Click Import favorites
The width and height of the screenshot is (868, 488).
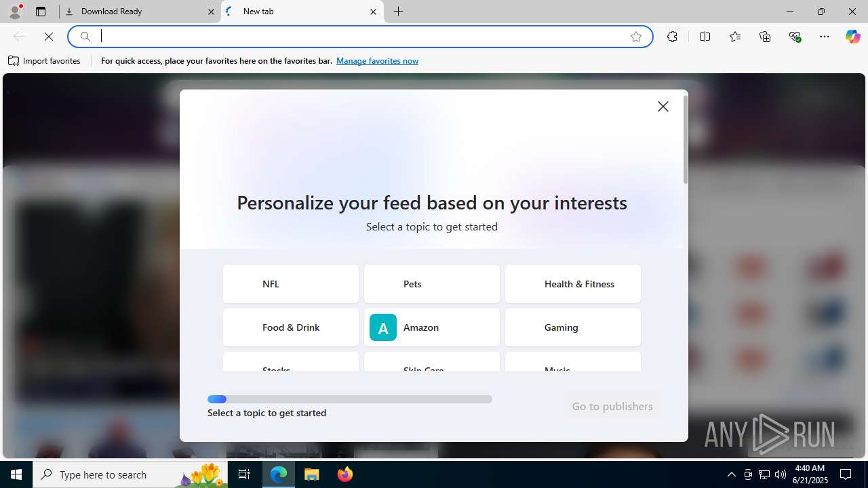click(x=44, y=61)
